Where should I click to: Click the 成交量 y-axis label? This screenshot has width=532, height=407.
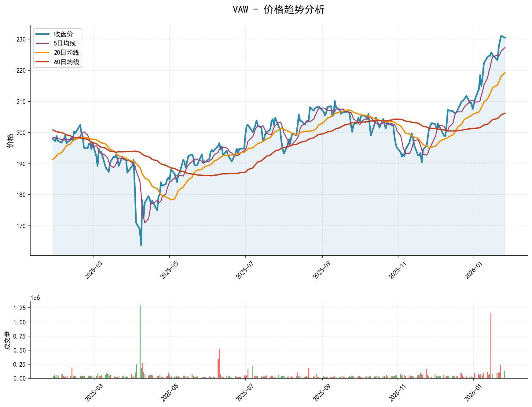[7, 340]
